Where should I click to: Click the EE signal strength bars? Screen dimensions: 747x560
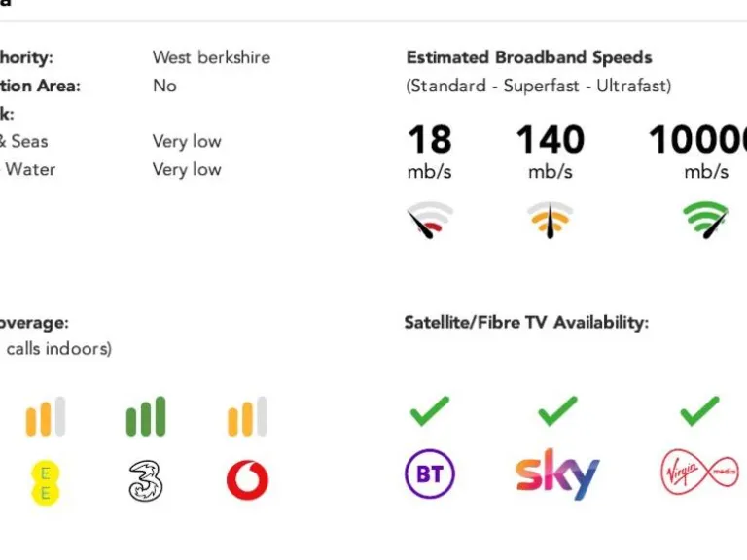[45, 417]
